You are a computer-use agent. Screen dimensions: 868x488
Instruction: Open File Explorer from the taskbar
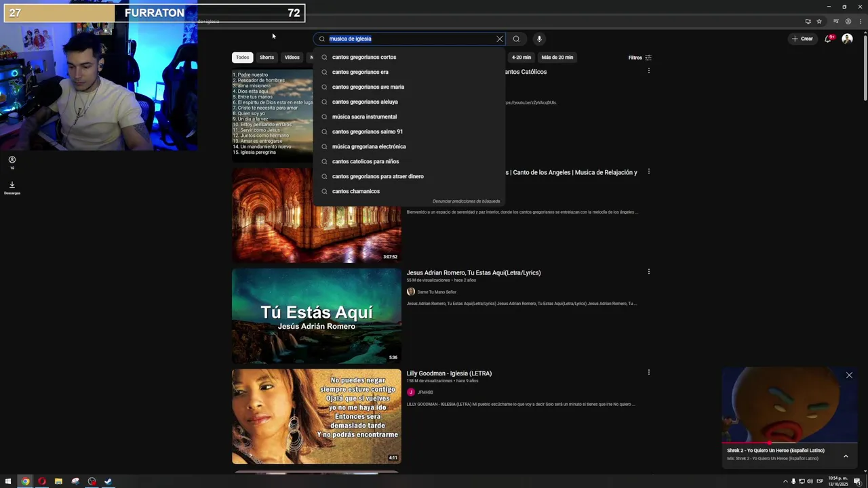58,481
